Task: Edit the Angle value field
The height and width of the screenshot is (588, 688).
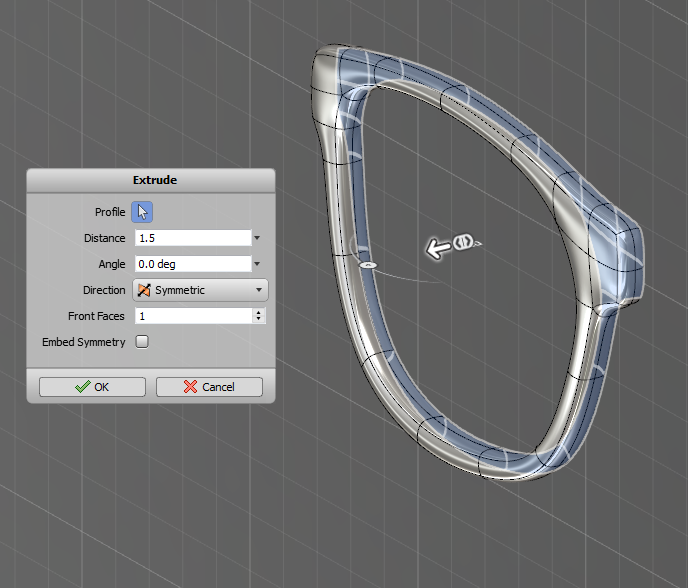Action: 193,264
